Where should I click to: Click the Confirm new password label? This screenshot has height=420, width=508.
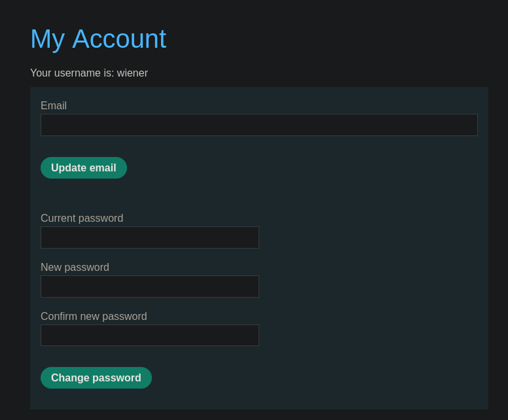tap(94, 317)
